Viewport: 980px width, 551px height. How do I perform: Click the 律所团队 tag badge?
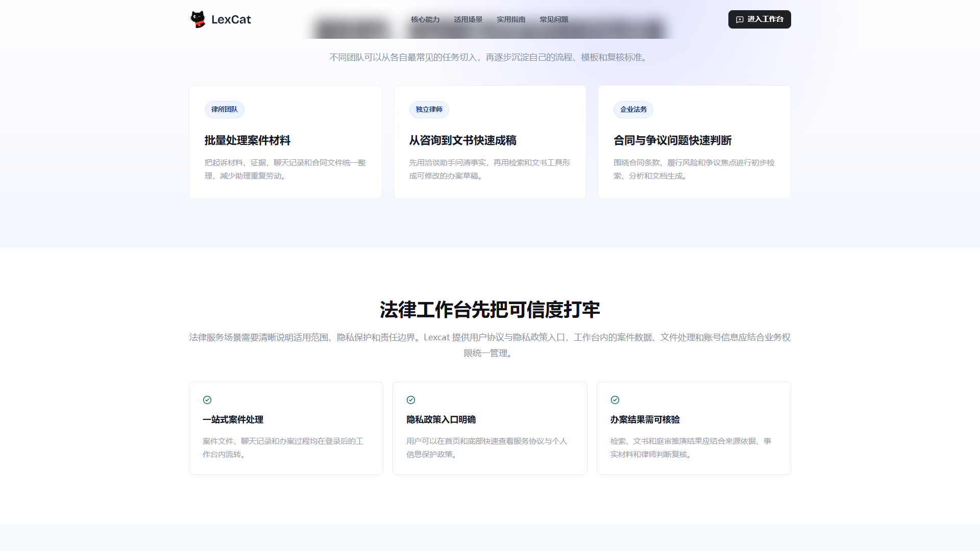pos(225,109)
